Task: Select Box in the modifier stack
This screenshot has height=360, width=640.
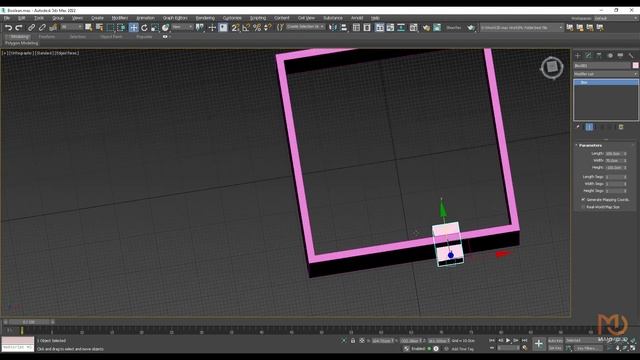Action: coord(606,82)
